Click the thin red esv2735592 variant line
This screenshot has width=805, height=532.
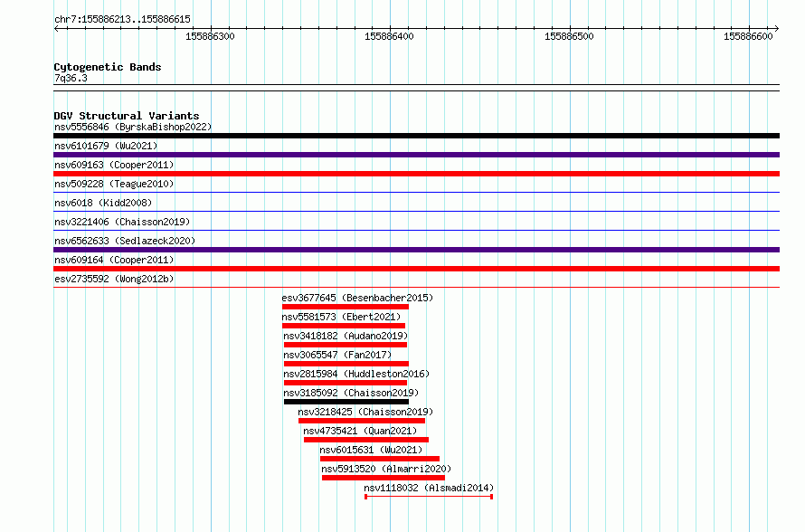tap(416, 288)
